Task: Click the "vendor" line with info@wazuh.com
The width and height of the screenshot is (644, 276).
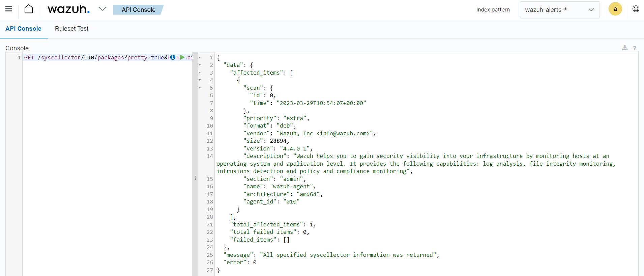Action: tap(310, 133)
